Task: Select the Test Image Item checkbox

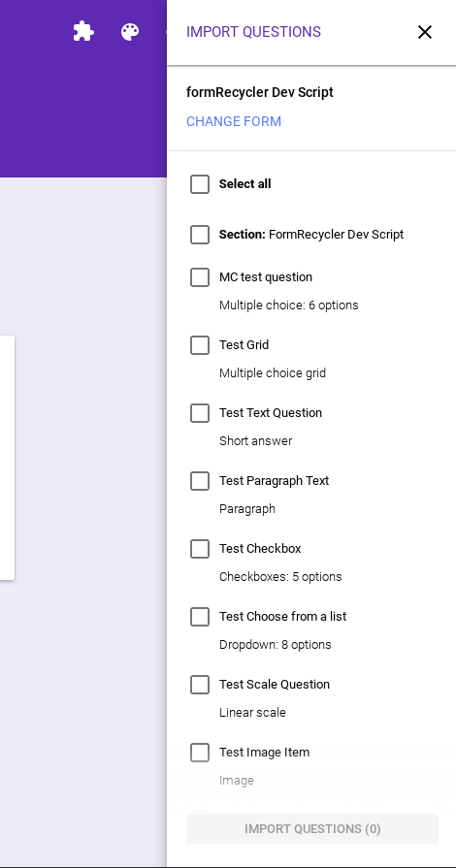Action: [200, 753]
